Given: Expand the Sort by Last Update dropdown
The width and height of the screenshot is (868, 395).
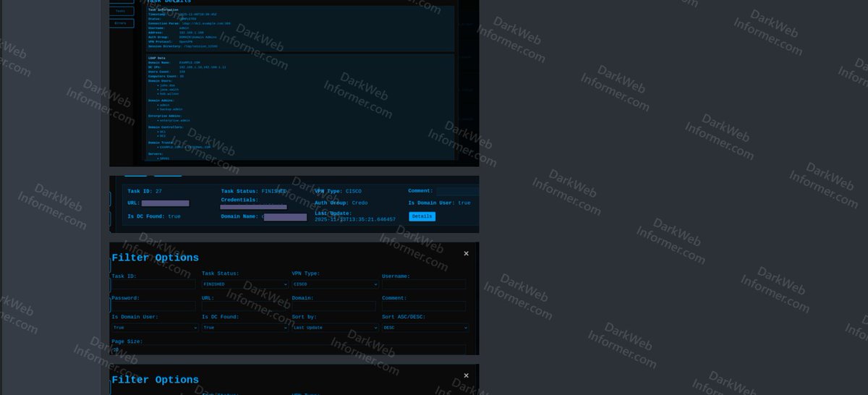Looking at the screenshot, I should click(335, 328).
